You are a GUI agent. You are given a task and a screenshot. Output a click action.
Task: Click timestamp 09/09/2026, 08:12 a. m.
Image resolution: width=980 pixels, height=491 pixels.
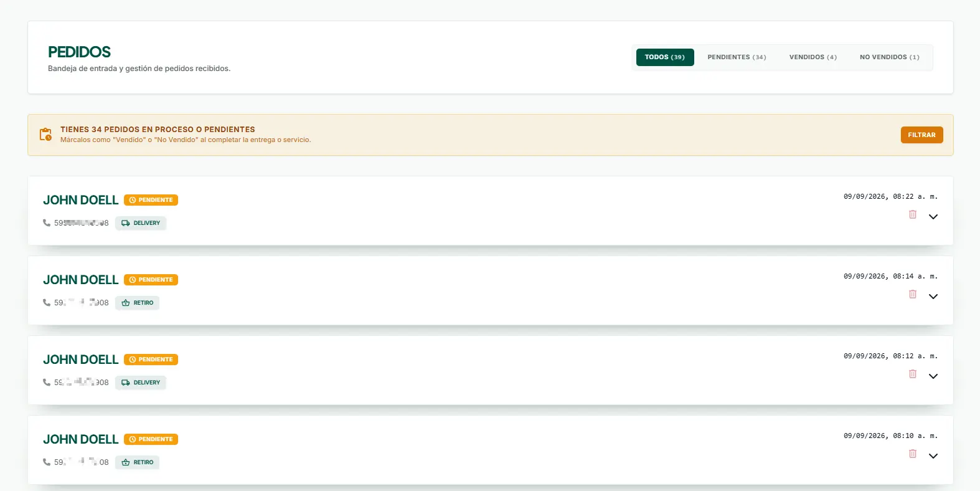890,356
